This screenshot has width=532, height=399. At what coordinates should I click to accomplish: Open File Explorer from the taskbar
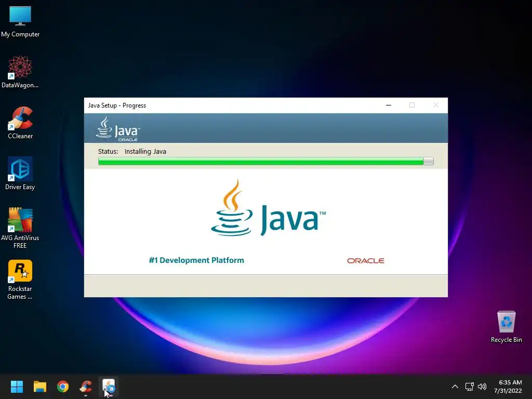pyautogui.click(x=39, y=387)
